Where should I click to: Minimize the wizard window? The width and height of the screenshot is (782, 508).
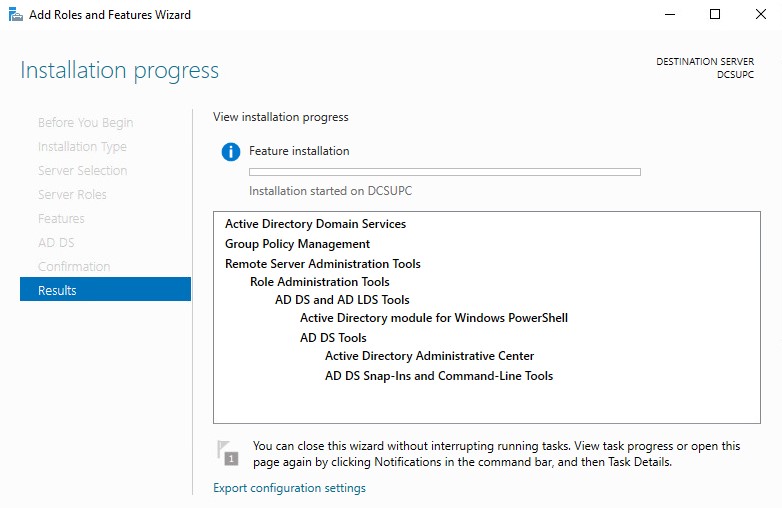tap(670, 14)
